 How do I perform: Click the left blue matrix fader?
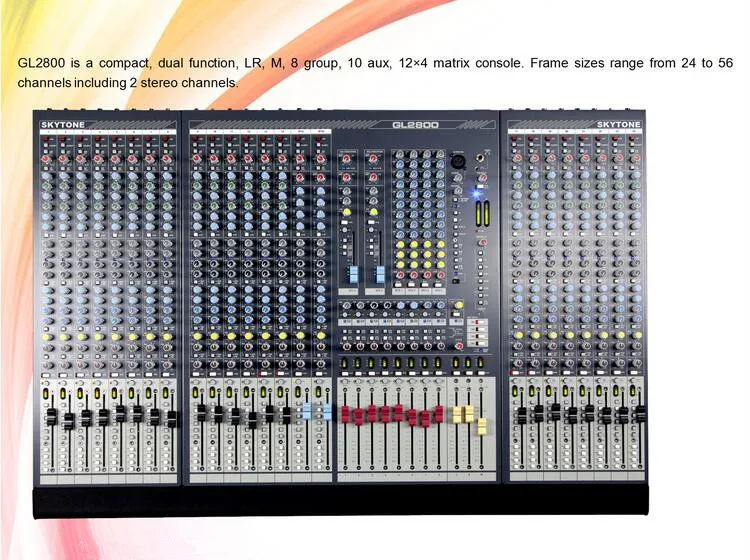tap(353, 275)
